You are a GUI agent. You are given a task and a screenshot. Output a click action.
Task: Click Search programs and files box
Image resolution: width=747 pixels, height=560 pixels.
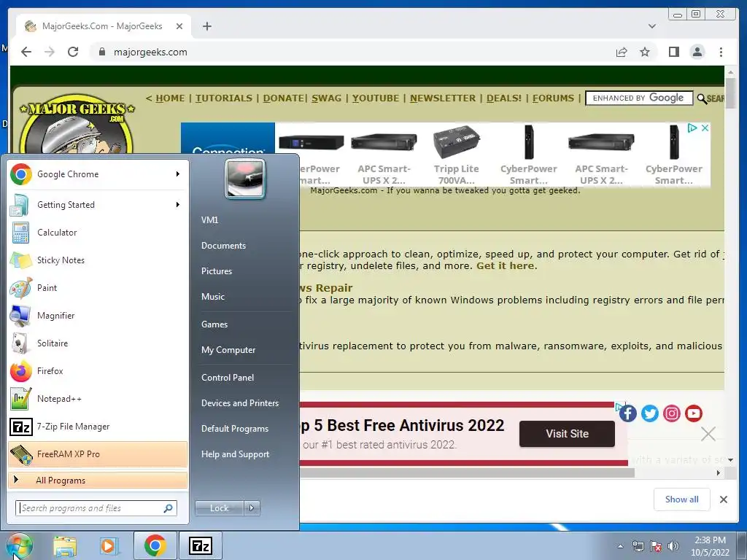point(96,508)
